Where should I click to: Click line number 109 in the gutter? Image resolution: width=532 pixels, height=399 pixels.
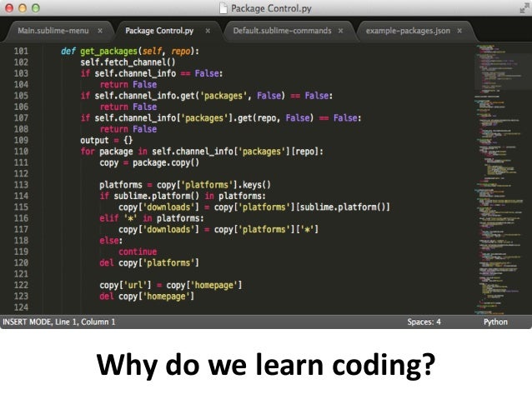click(21, 140)
